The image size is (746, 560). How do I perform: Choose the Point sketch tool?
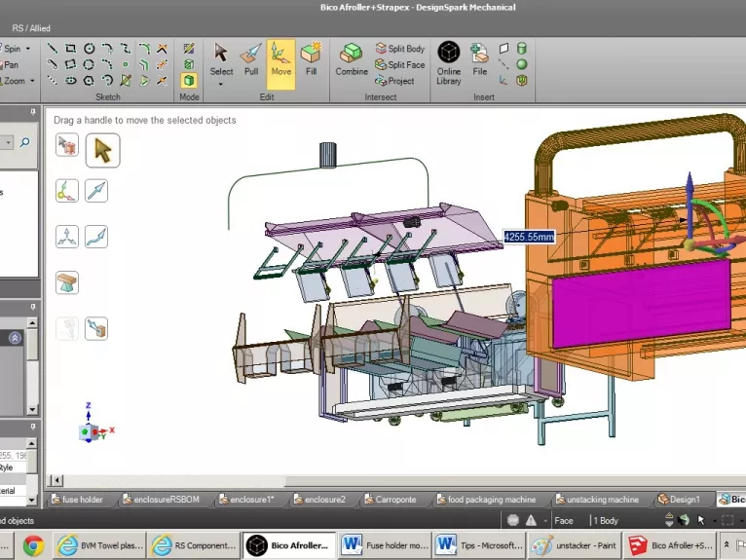pyautogui.click(x=126, y=64)
